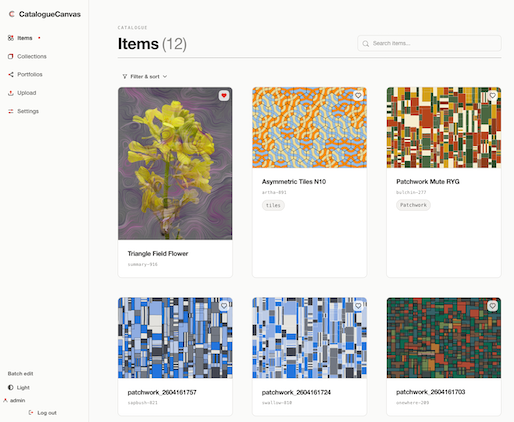Click the Items grid icon

(11, 38)
